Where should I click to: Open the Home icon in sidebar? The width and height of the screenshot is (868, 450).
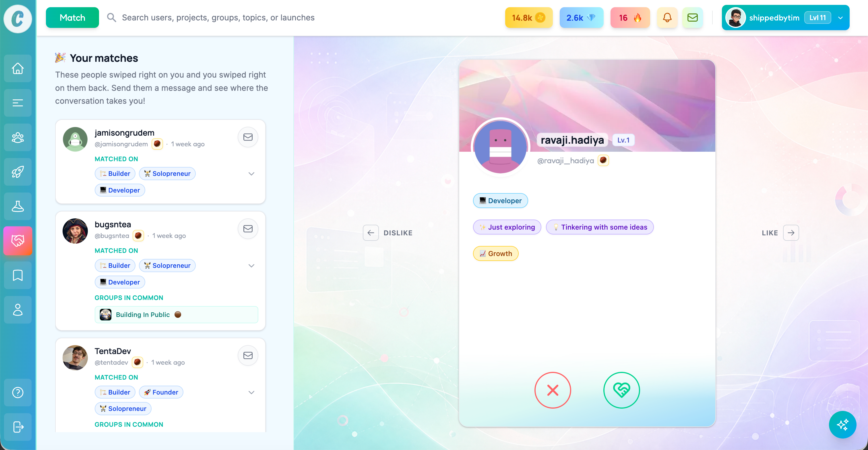tap(18, 68)
